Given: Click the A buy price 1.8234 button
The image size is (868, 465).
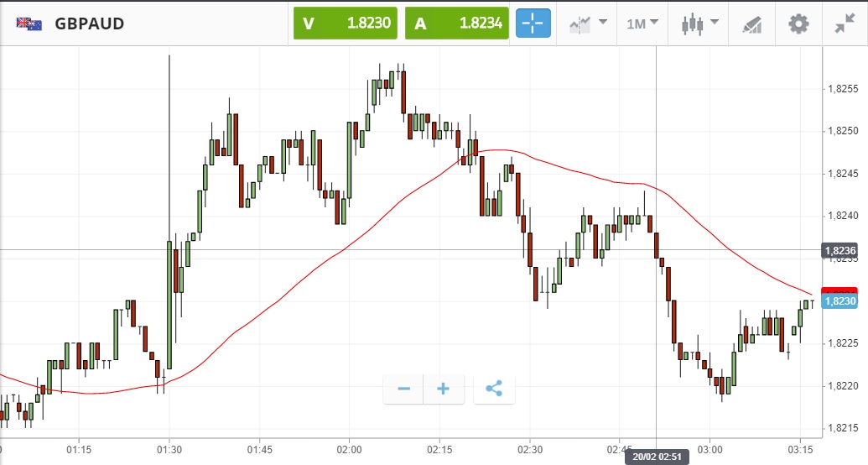Looking at the screenshot, I should pyautogui.click(x=457, y=24).
